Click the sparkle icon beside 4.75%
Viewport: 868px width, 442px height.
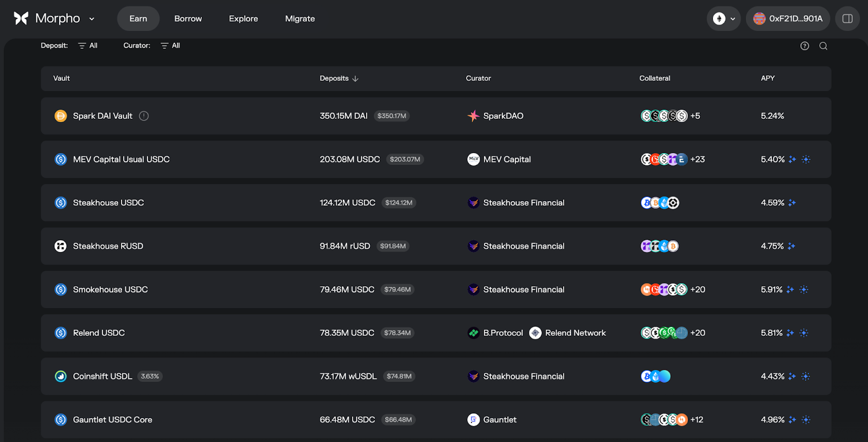click(x=792, y=246)
